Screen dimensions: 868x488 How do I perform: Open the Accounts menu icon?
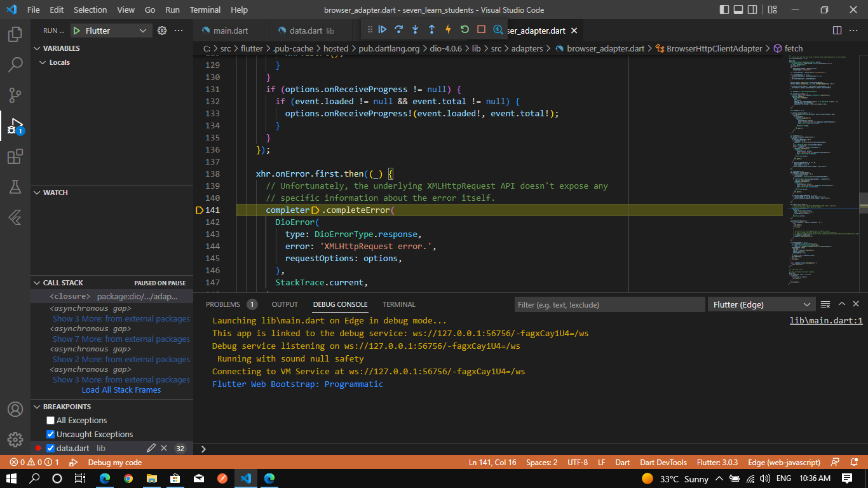click(15, 409)
